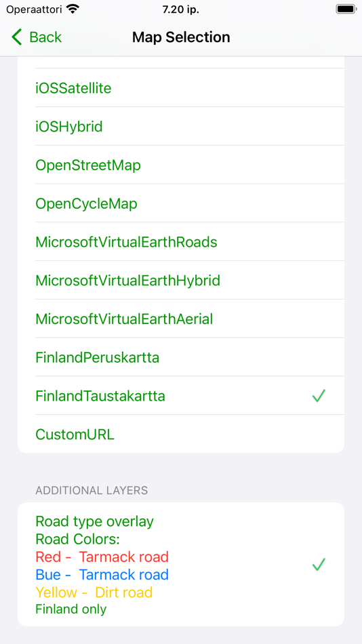362x644 pixels.
Task: Select the iOSSatellite map
Action: (x=181, y=88)
